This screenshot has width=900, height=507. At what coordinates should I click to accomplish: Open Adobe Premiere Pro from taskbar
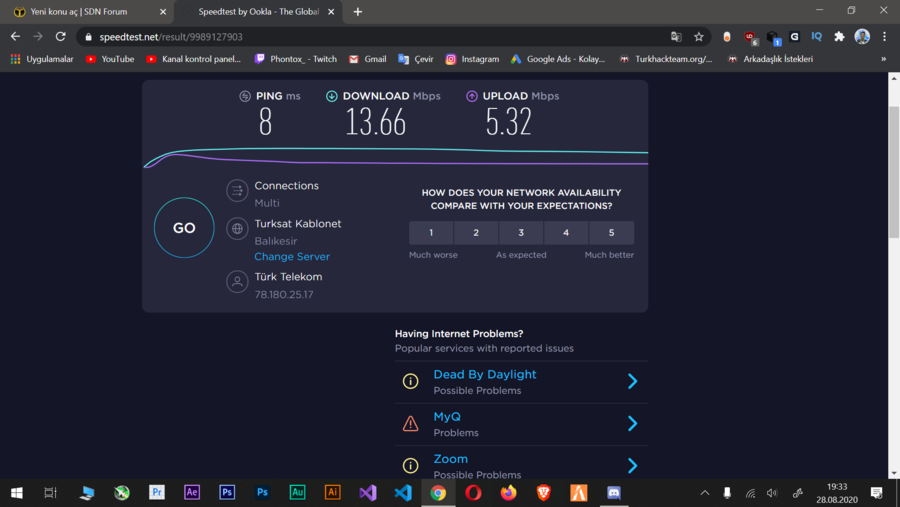click(157, 493)
